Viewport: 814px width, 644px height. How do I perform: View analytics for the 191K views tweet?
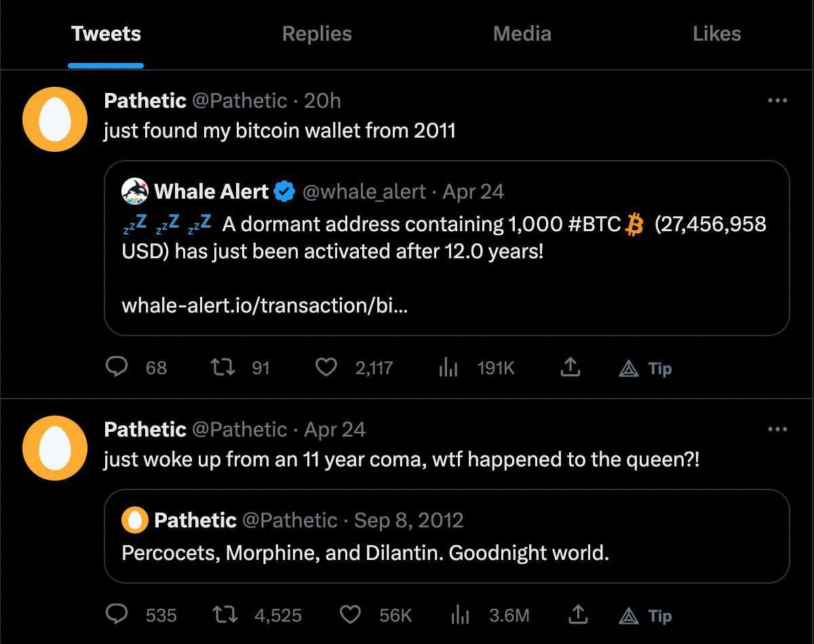pos(448,367)
